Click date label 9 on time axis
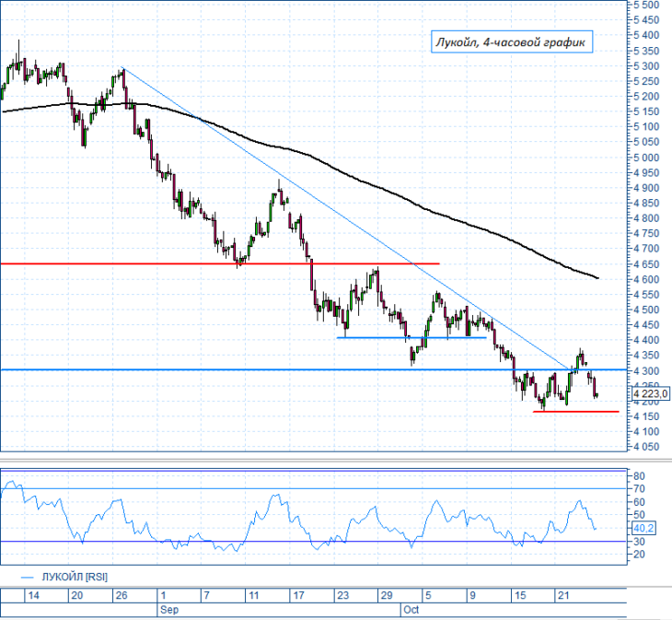This screenshot has width=672, height=620. 473,595
